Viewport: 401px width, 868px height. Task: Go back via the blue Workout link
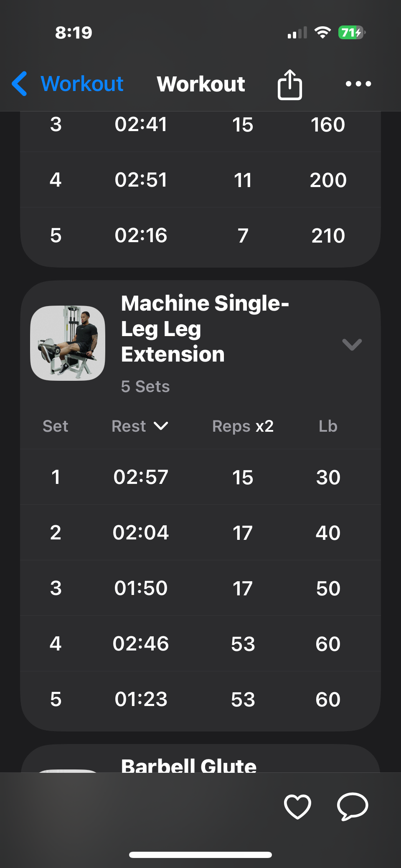(x=82, y=84)
